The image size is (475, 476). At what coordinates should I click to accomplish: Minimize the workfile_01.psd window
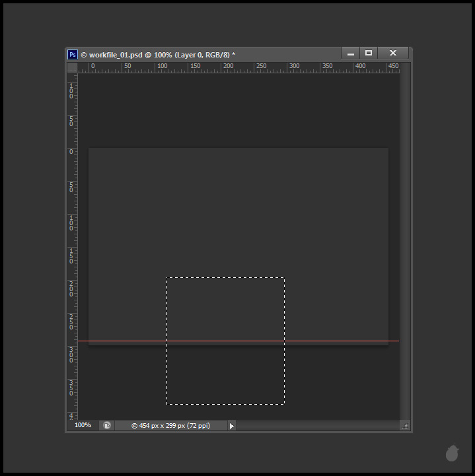351,53
